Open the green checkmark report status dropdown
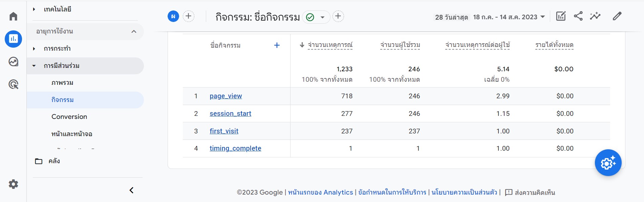This screenshot has height=202, width=644. click(x=316, y=17)
